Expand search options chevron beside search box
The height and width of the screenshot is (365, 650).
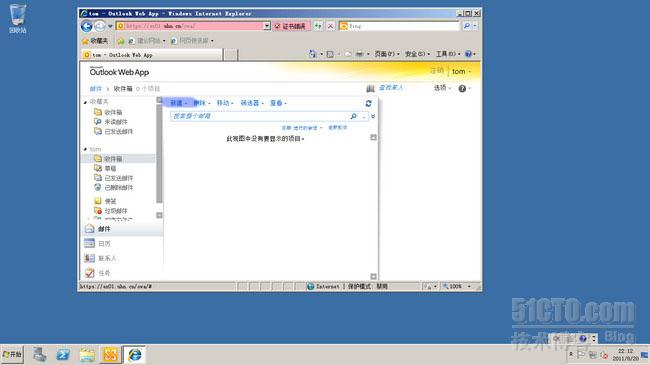pyautogui.click(x=373, y=117)
